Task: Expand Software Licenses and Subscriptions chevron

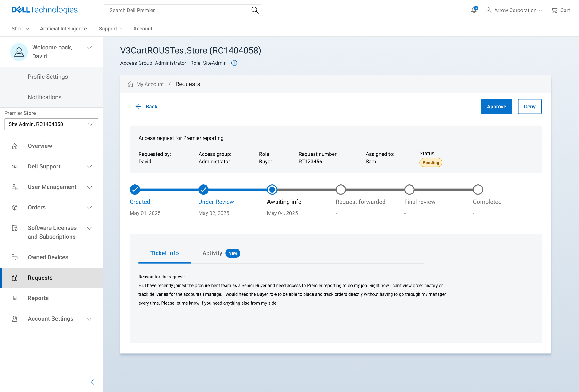Action: point(89,228)
